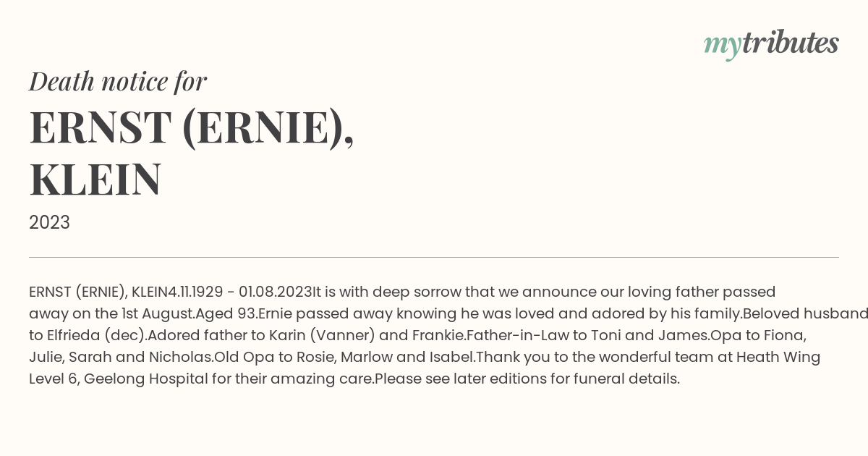868x456 pixels.
Task: Click the dark "tributes" part of the logo
Action: coord(790,43)
